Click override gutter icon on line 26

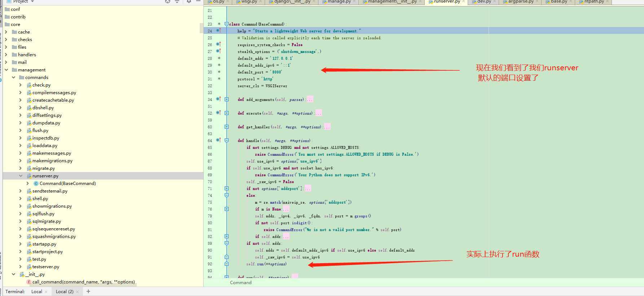tap(219, 44)
